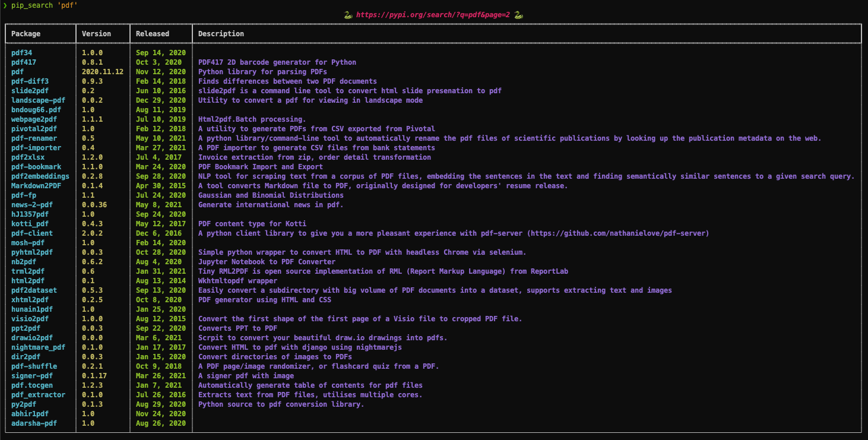Viewport: 868px width, 440px height.
Task: Open the pypi.org search URL
Action: pos(432,14)
